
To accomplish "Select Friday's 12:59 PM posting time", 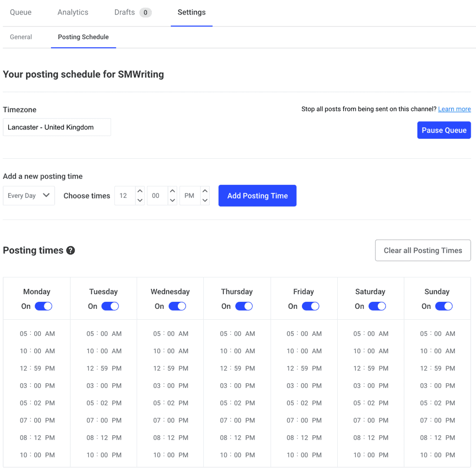I will click(x=304, y=368).
